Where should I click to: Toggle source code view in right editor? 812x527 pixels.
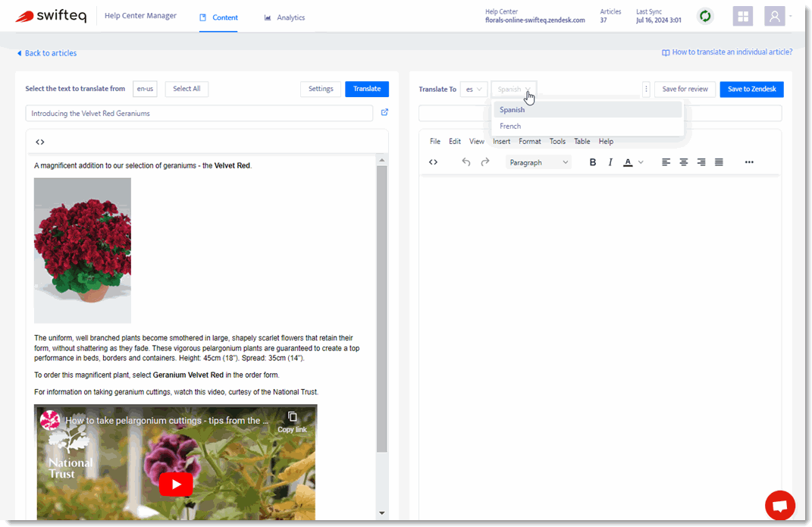(x=433, y=162)
